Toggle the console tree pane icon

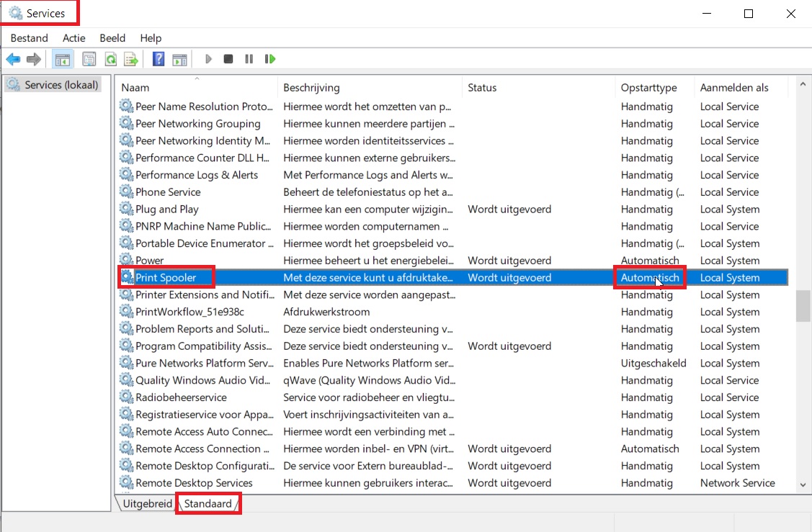coord(63,59)
